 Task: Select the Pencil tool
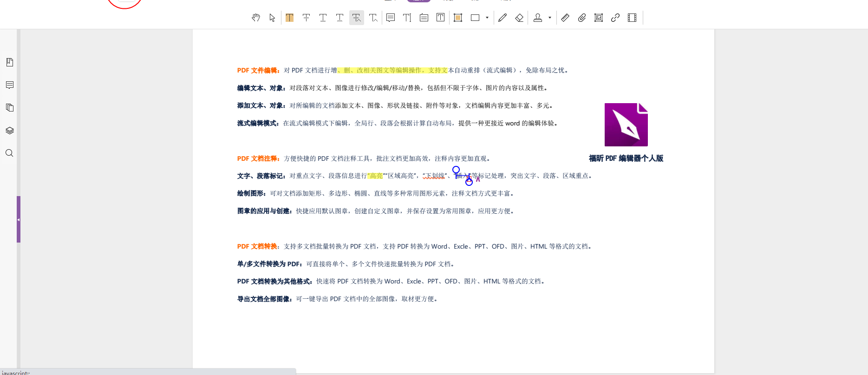click(503, 18)
